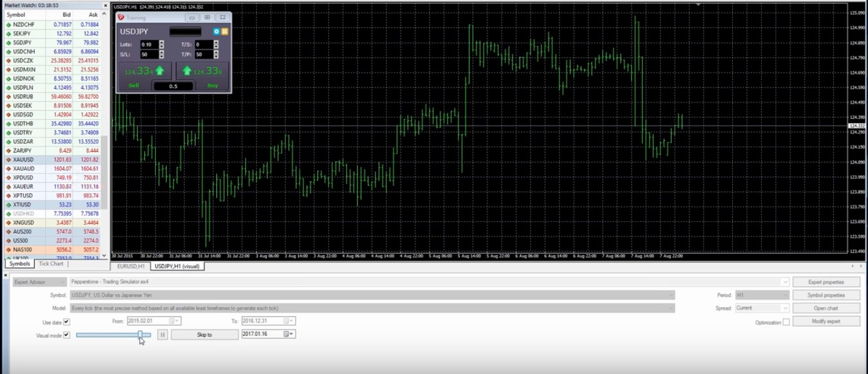This screenshot has width=868, height=374.
Task: Select the USDRUB symbol row
Action: 52,97
